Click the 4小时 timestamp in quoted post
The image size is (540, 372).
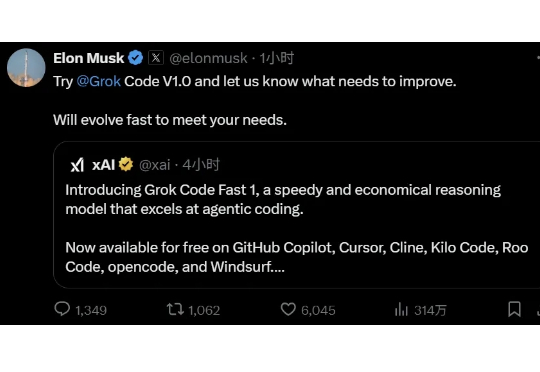(x=201, y=165)
